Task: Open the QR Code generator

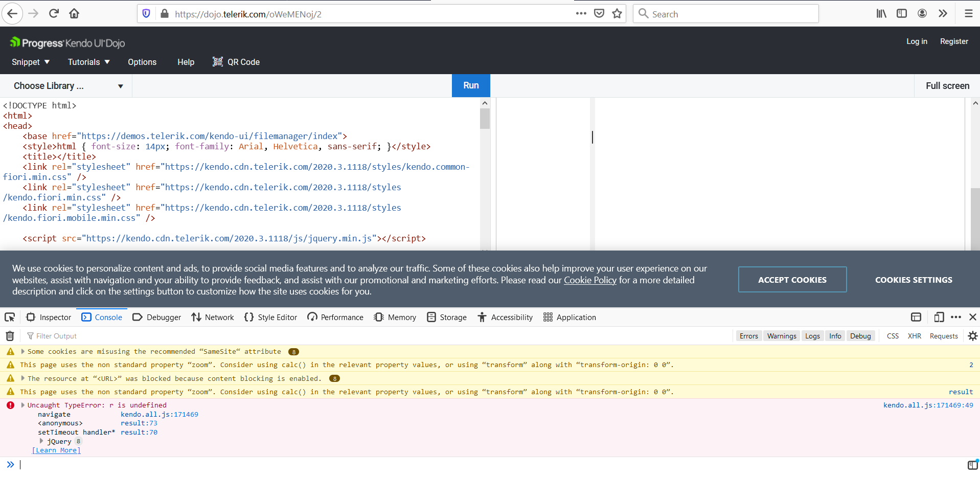Action: point(236,62)
